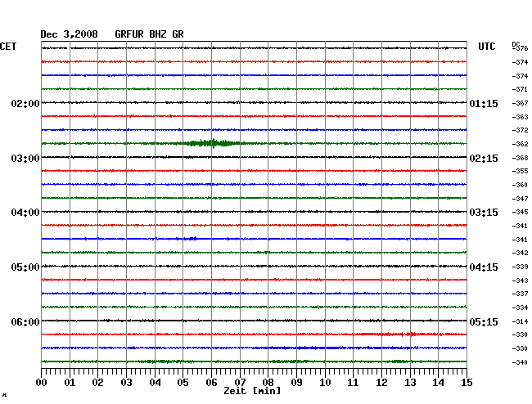Click the Zeit [min] axis title
This screenshot has width=532, height=404.
point(252,391)
